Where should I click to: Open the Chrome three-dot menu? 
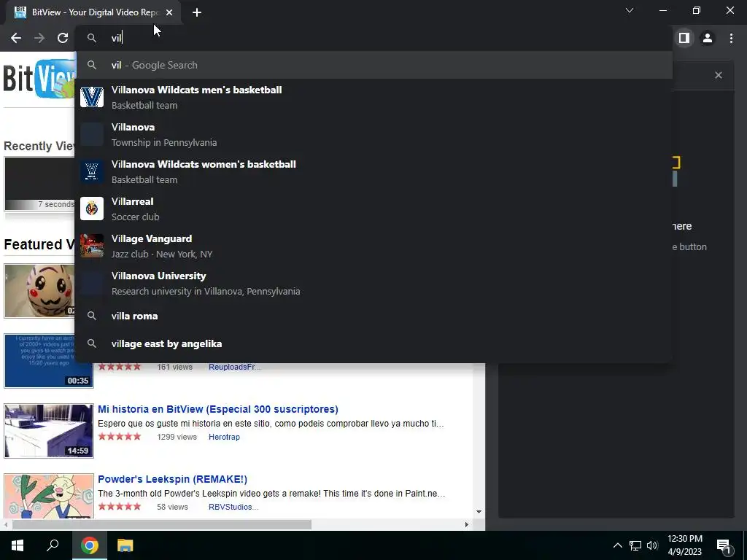click(731, 38)
